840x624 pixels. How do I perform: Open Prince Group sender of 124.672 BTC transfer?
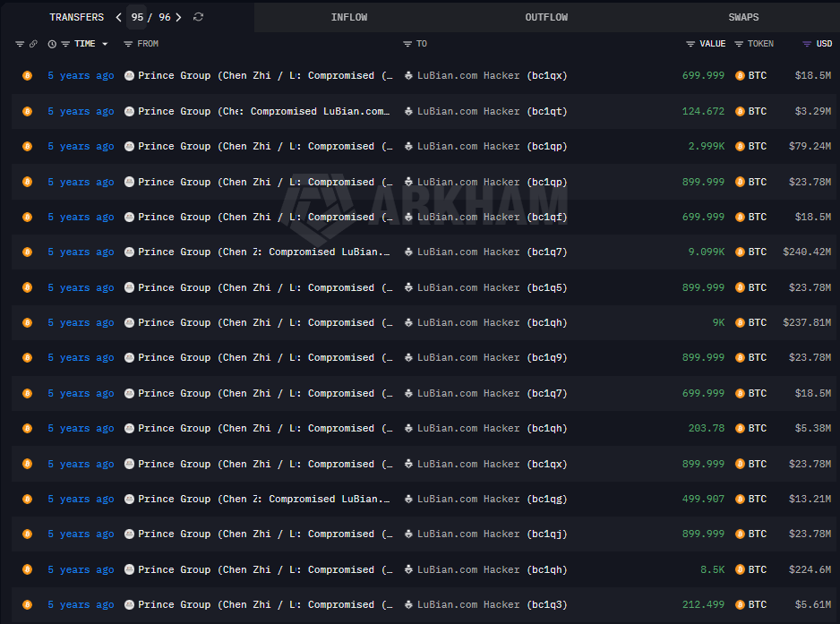[x=264, y=111]
